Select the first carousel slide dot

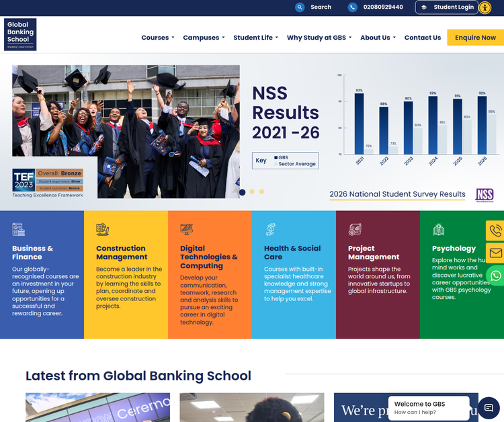click(243, 192)
